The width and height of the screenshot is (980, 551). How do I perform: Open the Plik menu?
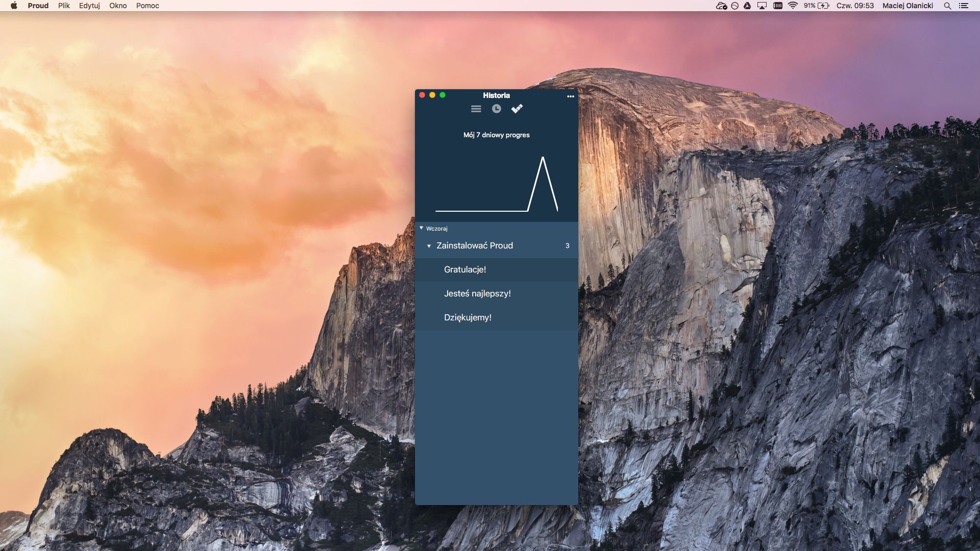pyautogui.click(x=64, y=6)
